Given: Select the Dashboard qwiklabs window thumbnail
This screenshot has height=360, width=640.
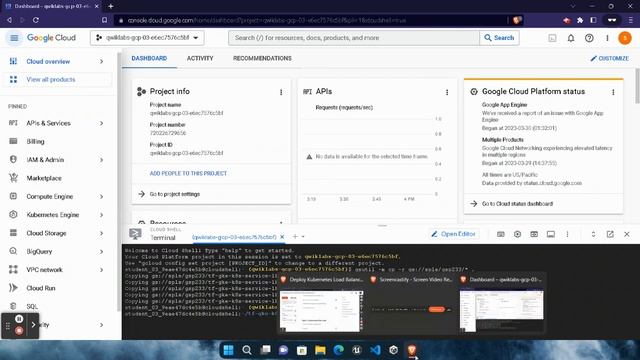Looking at the screenshot, I should pos(502,311).
